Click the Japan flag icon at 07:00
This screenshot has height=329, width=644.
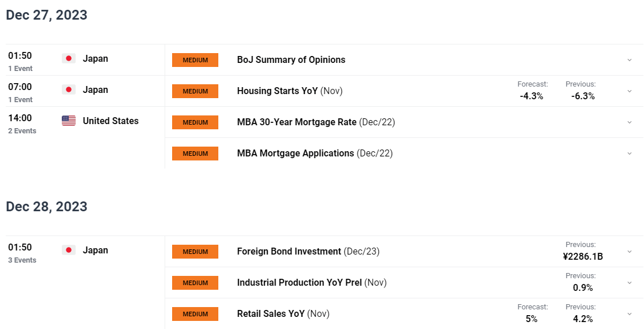tap(69, 90)
